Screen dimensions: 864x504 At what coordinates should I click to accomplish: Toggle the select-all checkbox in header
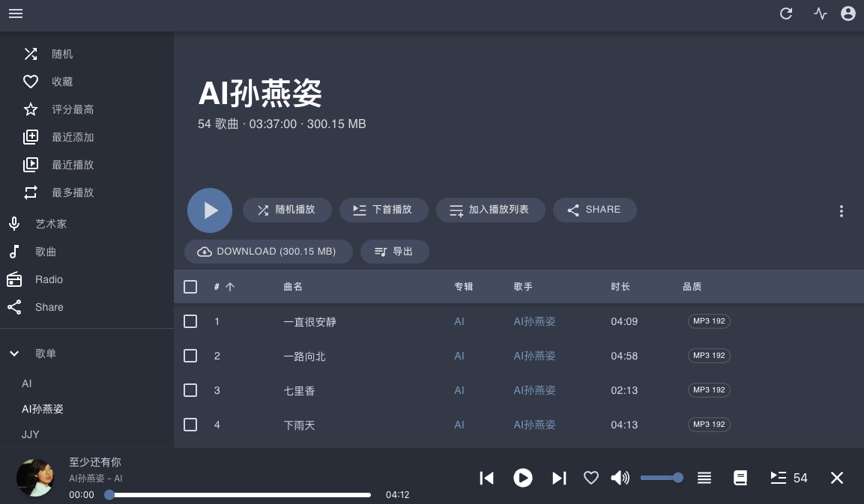pyautogui.click(x=190, y=286)
